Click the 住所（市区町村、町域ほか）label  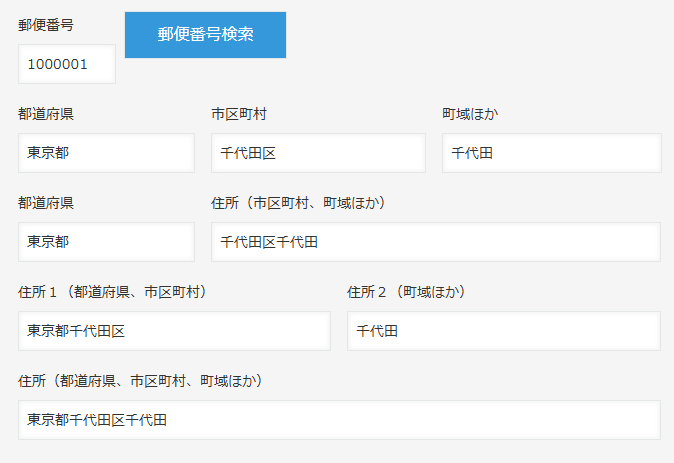(x=298, y=203)
